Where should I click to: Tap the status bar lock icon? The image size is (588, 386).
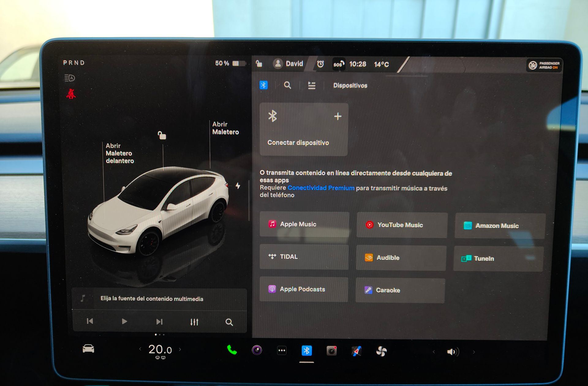259,63
